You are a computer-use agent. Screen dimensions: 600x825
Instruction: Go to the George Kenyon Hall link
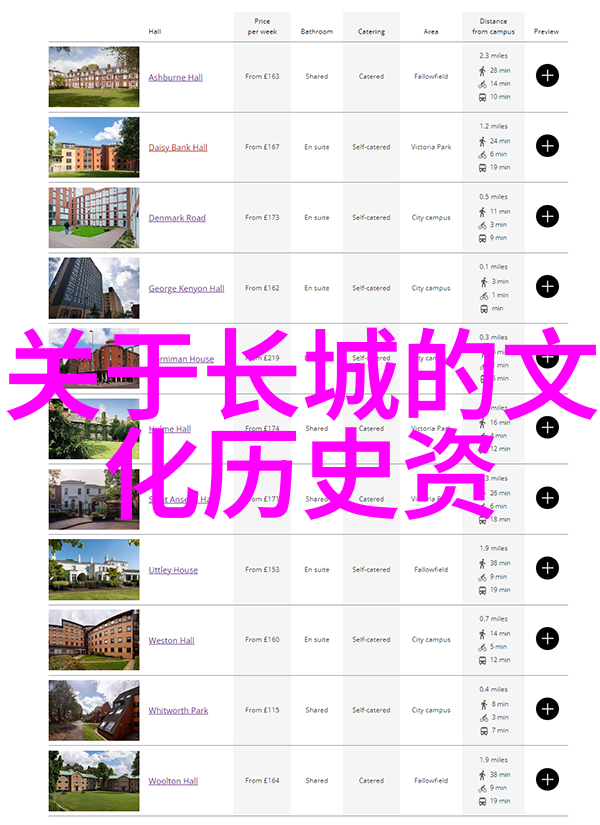point(186,288)
